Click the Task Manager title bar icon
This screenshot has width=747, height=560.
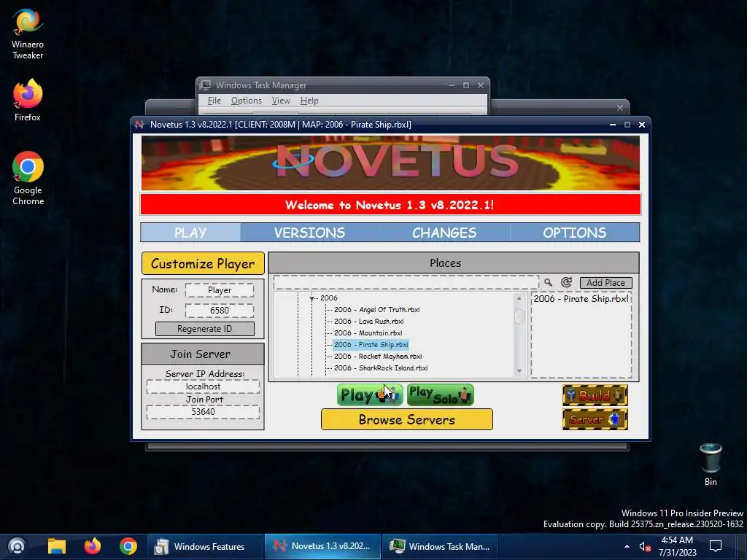[205, 85]
